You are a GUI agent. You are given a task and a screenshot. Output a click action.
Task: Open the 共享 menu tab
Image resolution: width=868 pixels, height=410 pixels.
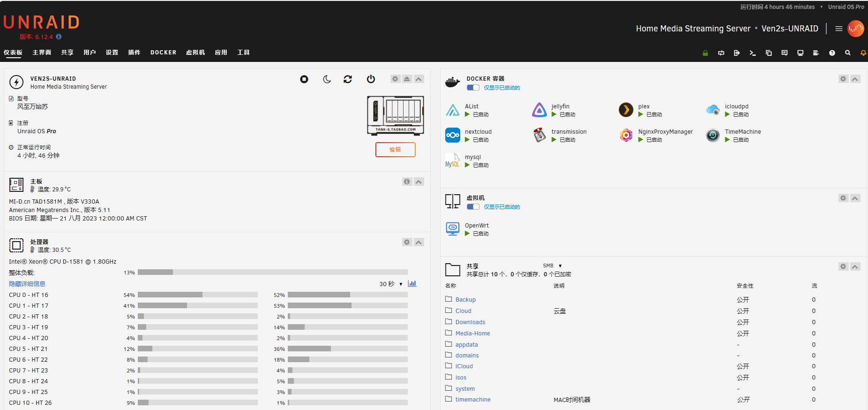pos(67,53)
